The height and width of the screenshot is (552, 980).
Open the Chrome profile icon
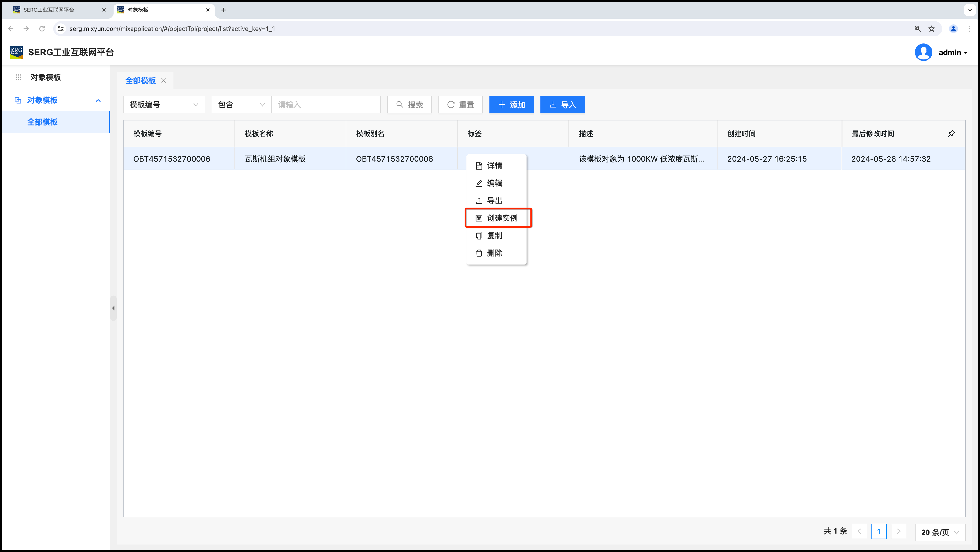pyautogui.click(x=953, y=29)
